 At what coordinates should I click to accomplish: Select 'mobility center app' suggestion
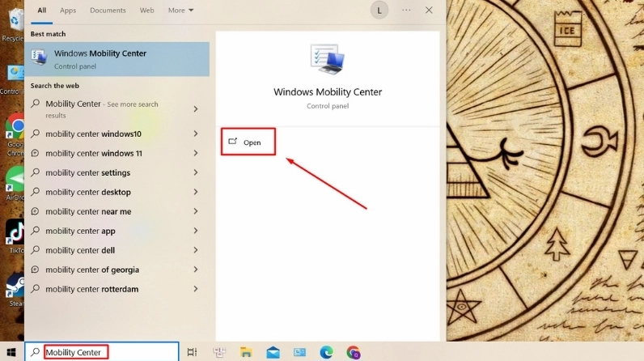tap(80, 231)
